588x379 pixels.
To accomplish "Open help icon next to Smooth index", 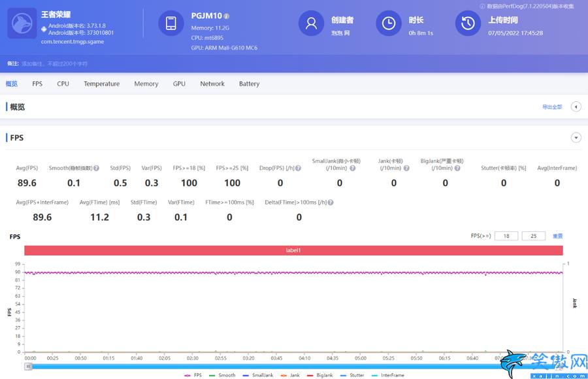I will click(x=97, y=168).
